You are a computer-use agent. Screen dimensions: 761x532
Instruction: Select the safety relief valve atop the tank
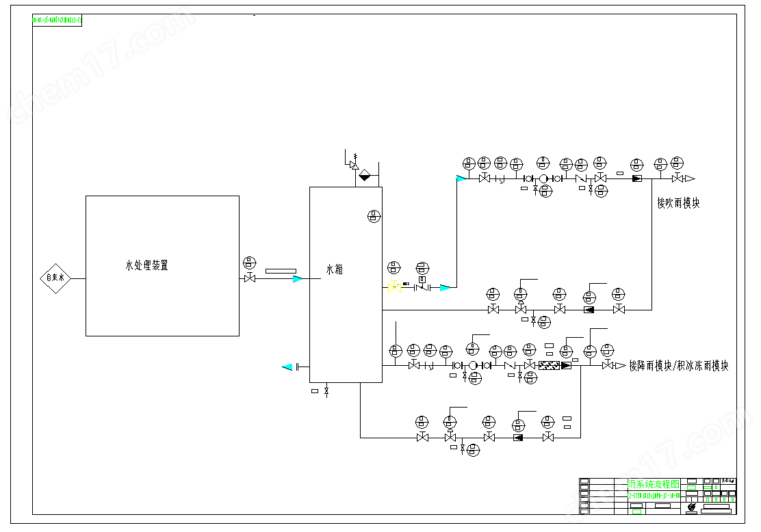pos(354,163)
